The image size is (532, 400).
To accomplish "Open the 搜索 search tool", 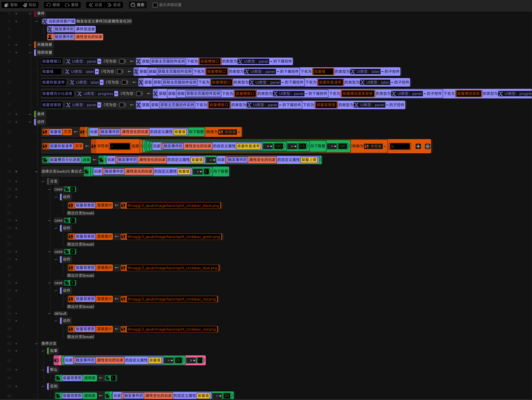I will coord(138,5).
